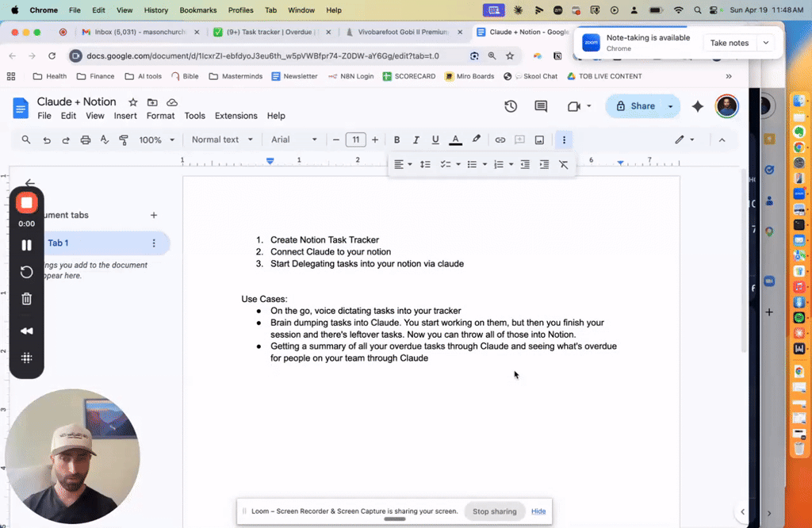Undo the last edit in Docs

click(47, 140)
